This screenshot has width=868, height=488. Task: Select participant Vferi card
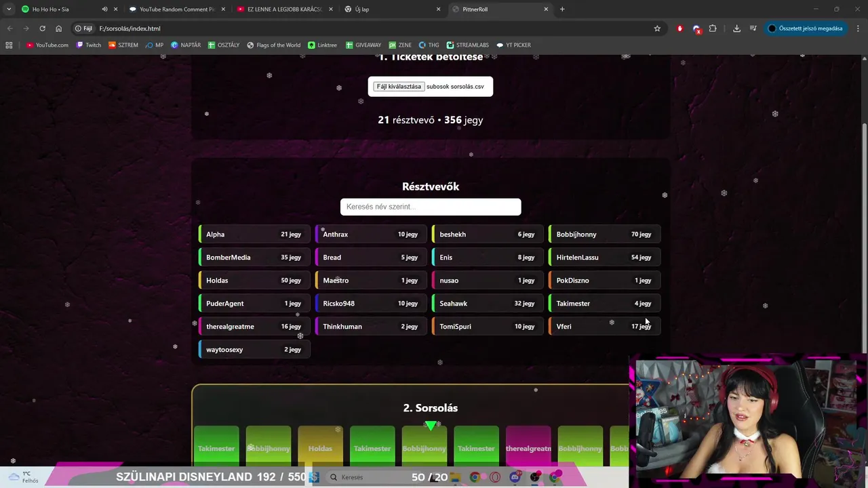pos(604,327)
